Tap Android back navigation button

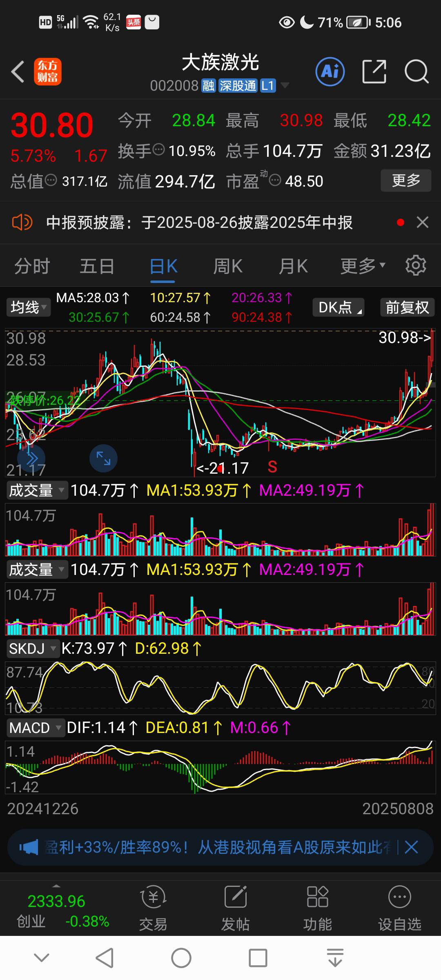pyautogui.click(x=105, y=958)
